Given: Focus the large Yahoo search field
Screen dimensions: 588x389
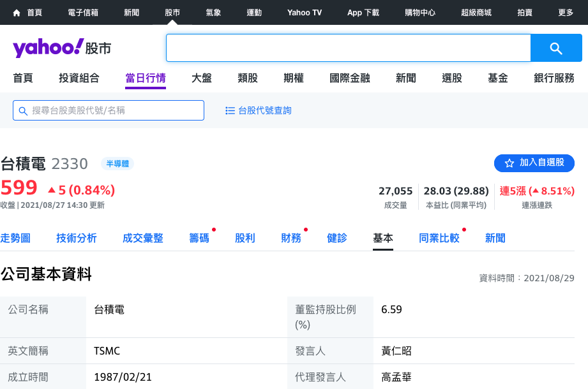Looking at the screenshot, I should pyautogui.click(x=349, y=48).
